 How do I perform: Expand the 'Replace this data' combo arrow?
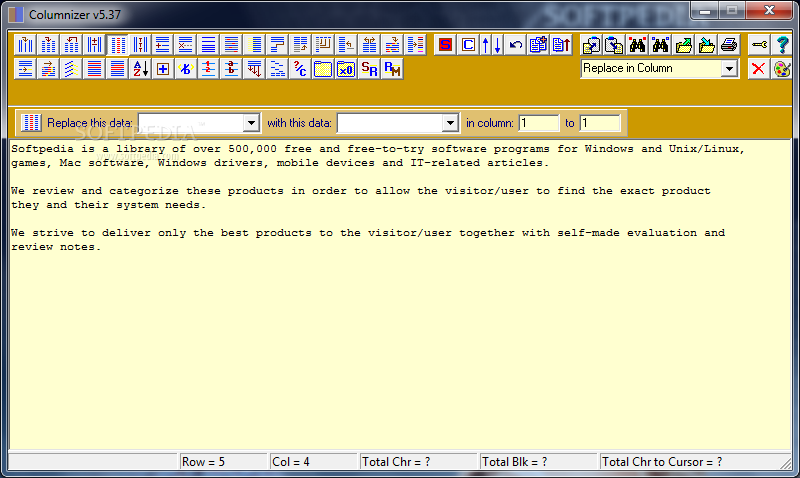[x=251, y=123]
